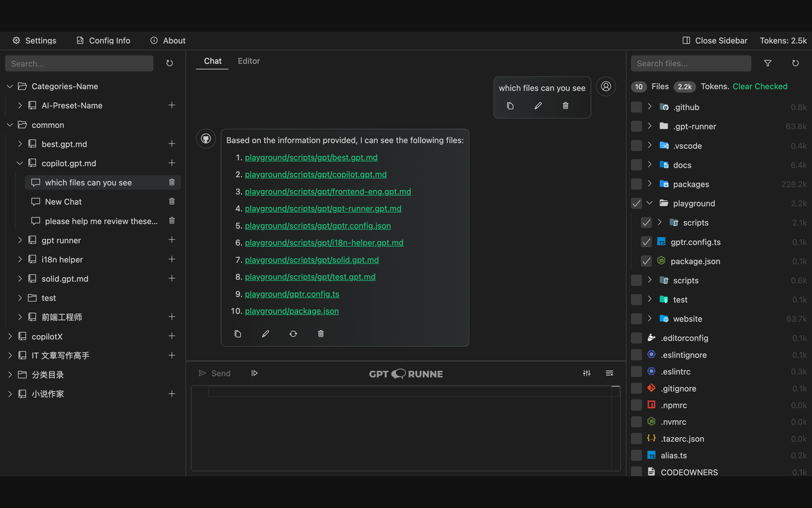Expand the packages folder in file tree
The height and width of the screenshot is (508, 812).
(650, 184)
